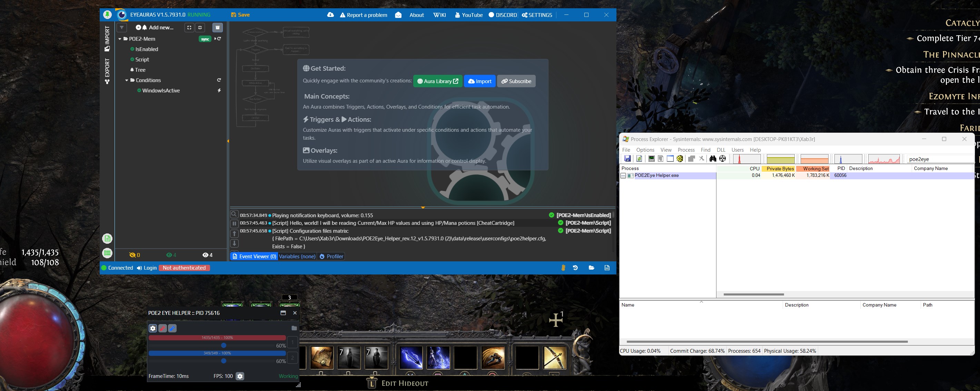This screenshot has height=391, width=980.
Task: Collapse the Conditions folder arrow
Action: point(127,80)
